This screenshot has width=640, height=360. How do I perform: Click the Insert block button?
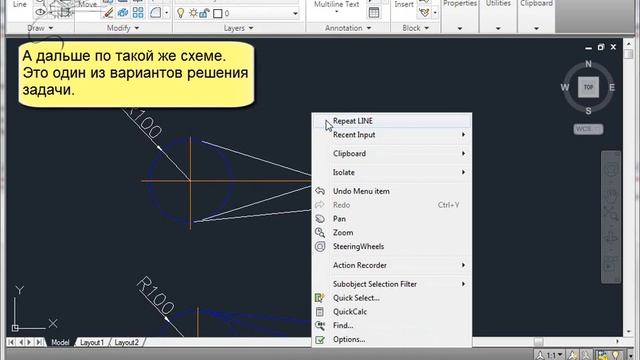point(404,4)
